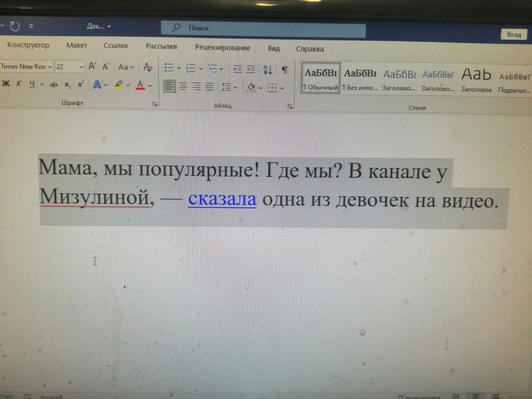Open the Times New Roman font dropdown

[24, 66]
